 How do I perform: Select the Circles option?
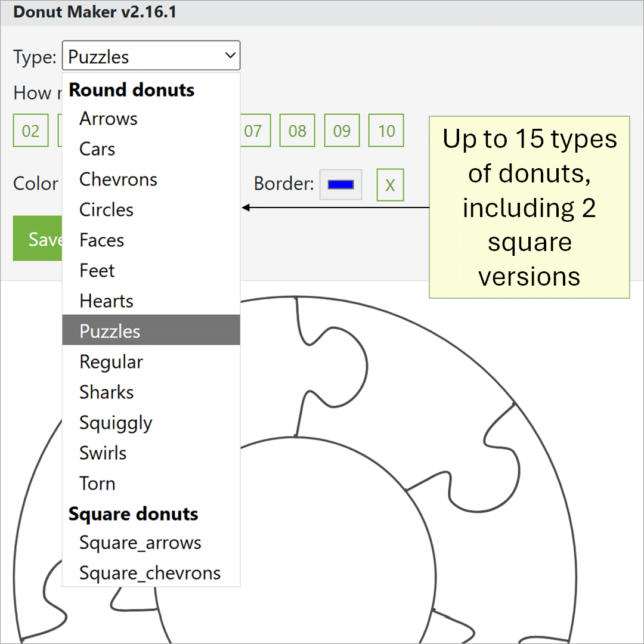pyautogui.click(x=106, y=210)
